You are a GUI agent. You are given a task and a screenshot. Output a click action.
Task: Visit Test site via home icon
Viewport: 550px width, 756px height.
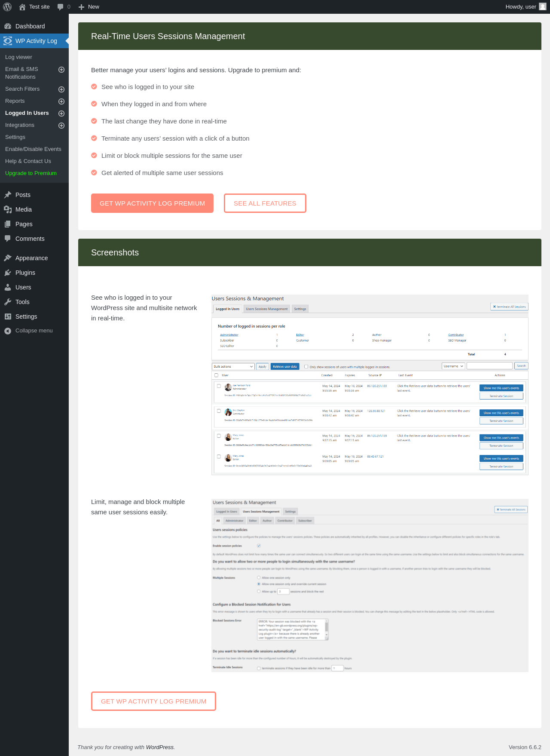[22, 7]
